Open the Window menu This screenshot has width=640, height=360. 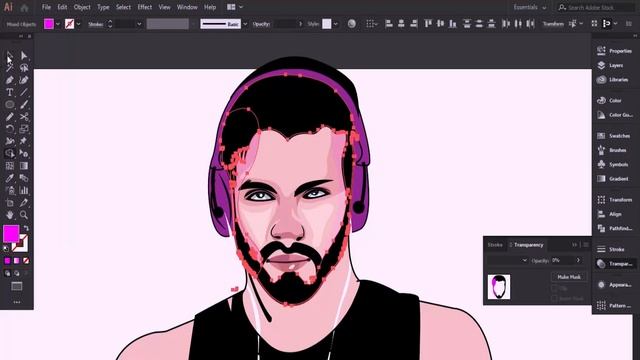tap(187, 7)
